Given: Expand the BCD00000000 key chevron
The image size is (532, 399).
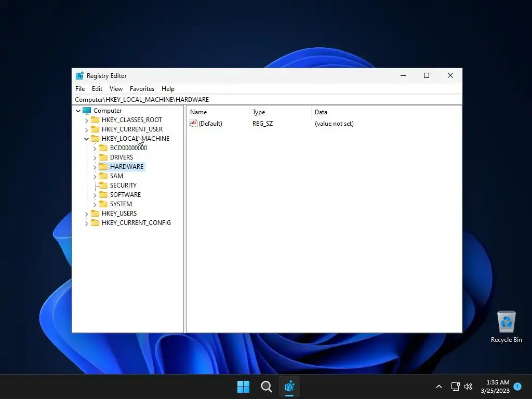Looking at the screenshot, I should [x=95, y=148].
